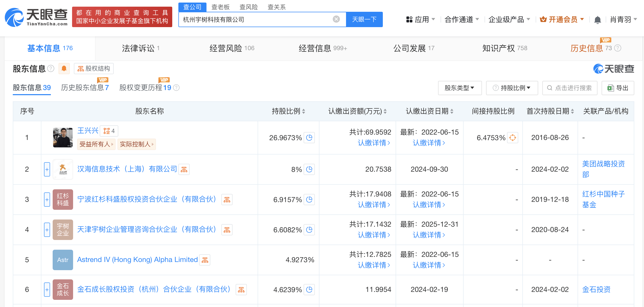Open the notification bell at top right
644x307 pixels.
(597, 19)
